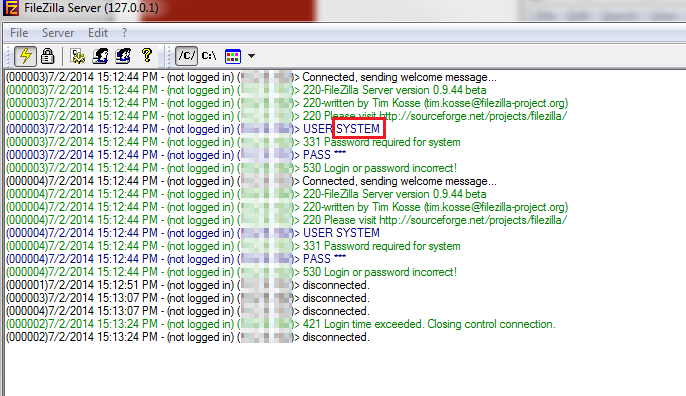The image size is (686, 396).
Task: Click the first Connected welcome message log line
Action: pyautogui.click(x=251, y=77)
